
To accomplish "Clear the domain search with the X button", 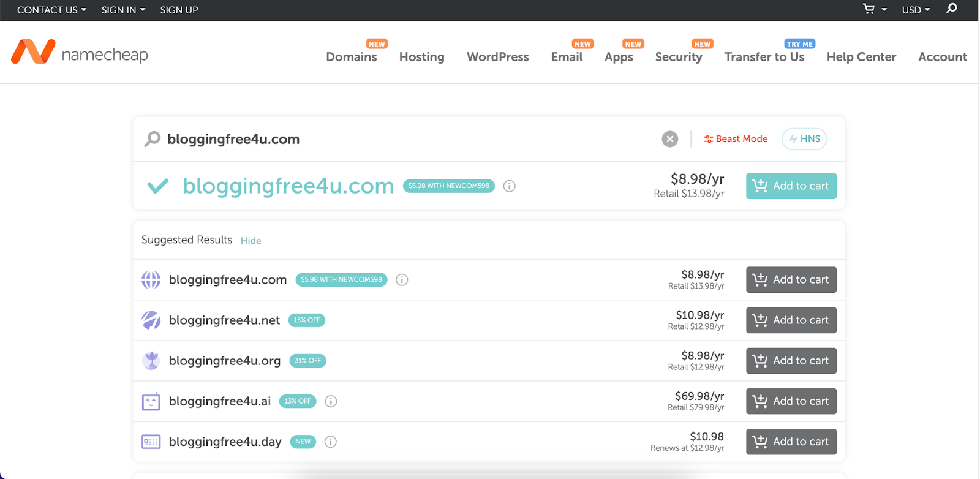I will pyautogui.click(x=670, y=139).
